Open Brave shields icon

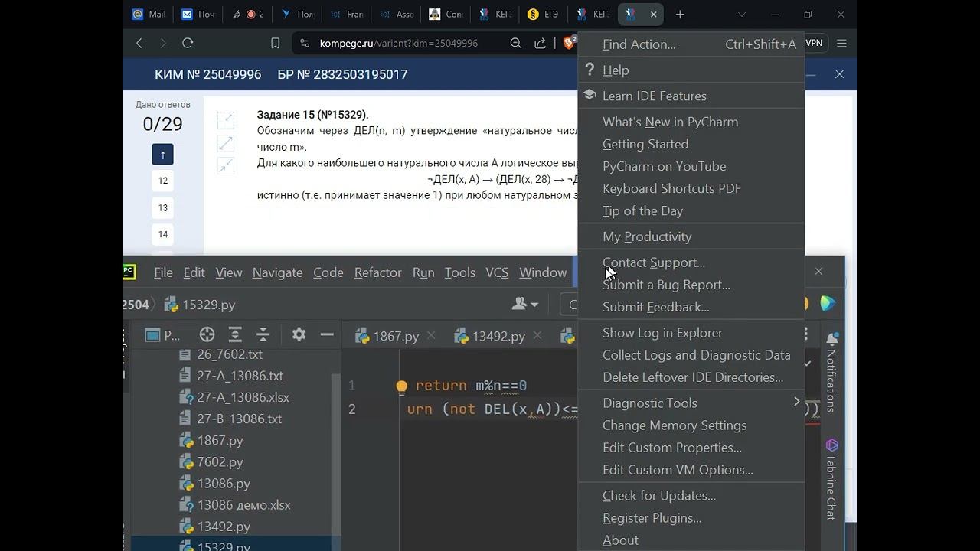pos(570,43)
